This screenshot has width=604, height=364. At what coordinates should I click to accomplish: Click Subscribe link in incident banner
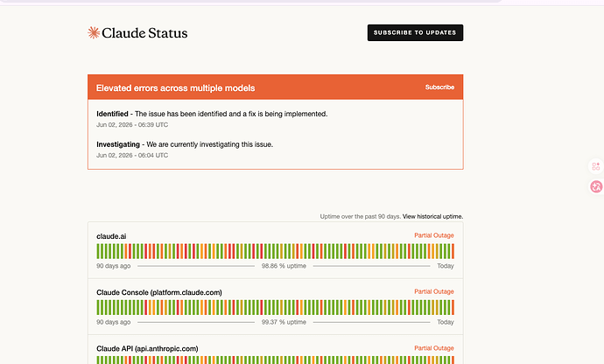439,87
